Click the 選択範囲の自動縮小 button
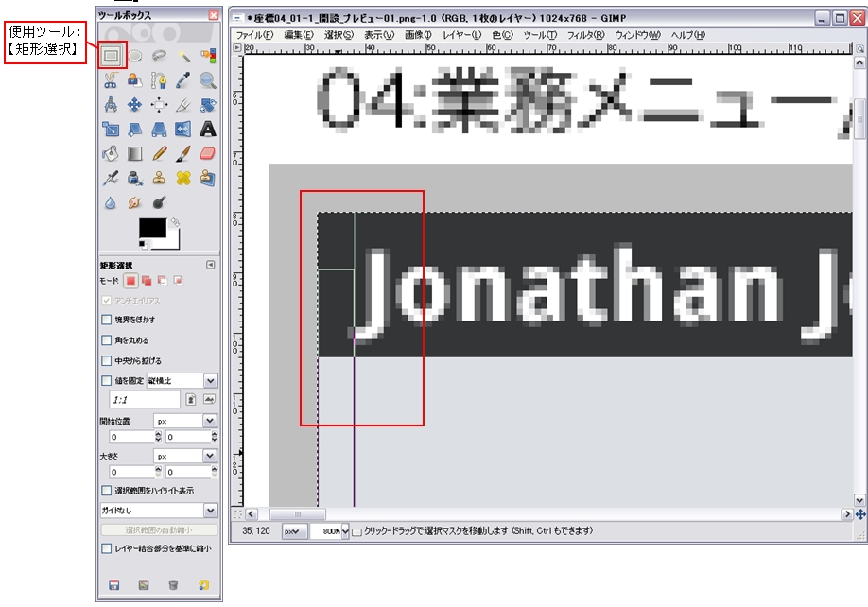The width and height of the screenshot is (868, 607). (159, 530)
